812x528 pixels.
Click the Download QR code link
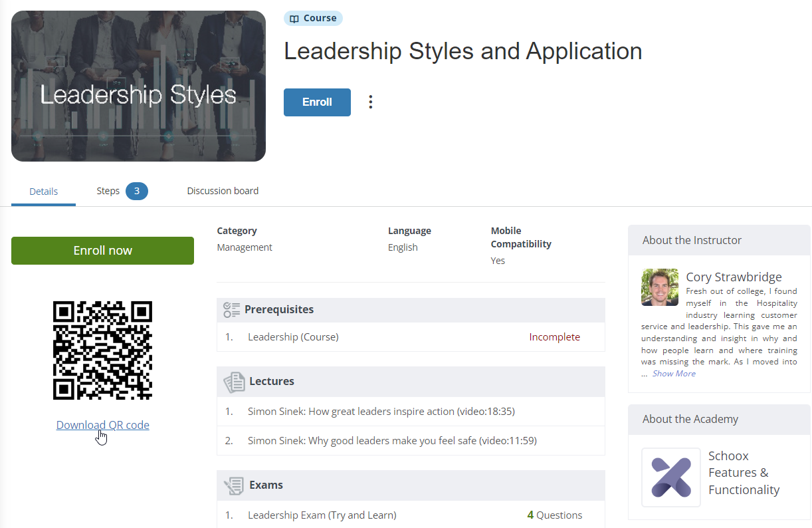click(x=102, y=425)
